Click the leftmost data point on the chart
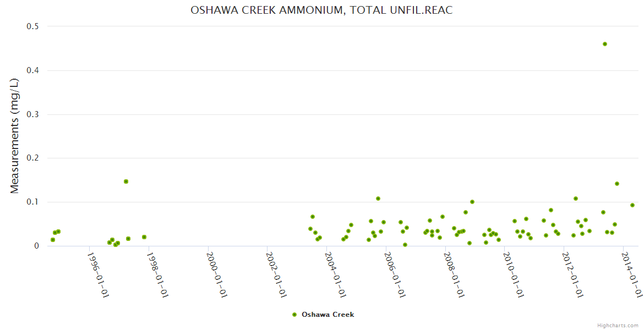This screenshot has height=330, width=644. (53, 240)
